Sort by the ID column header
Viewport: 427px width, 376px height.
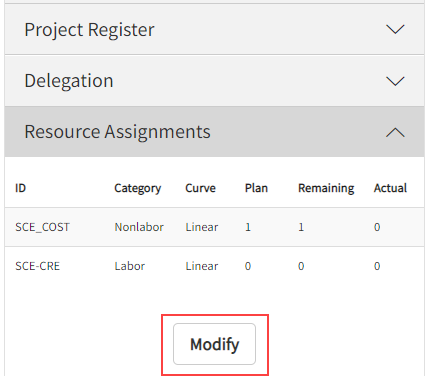(20, 188)
